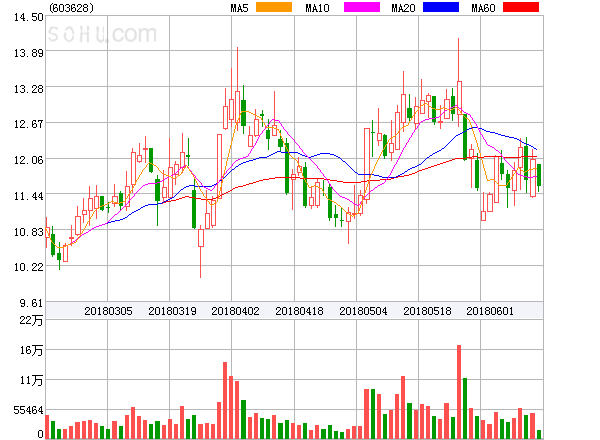600x440 pixels.
Task: Click the blue MA20 legend swatch
Action: click(x=441, y=7)
